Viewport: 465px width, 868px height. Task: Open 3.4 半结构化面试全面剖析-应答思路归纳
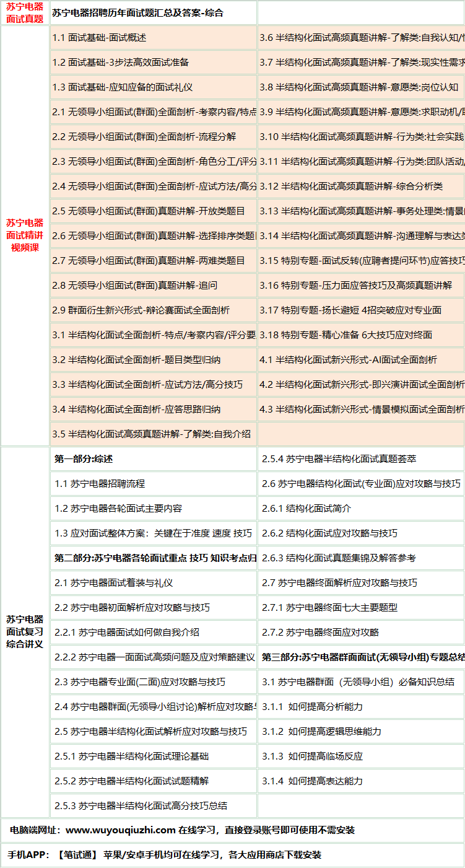tap(136, 409)
